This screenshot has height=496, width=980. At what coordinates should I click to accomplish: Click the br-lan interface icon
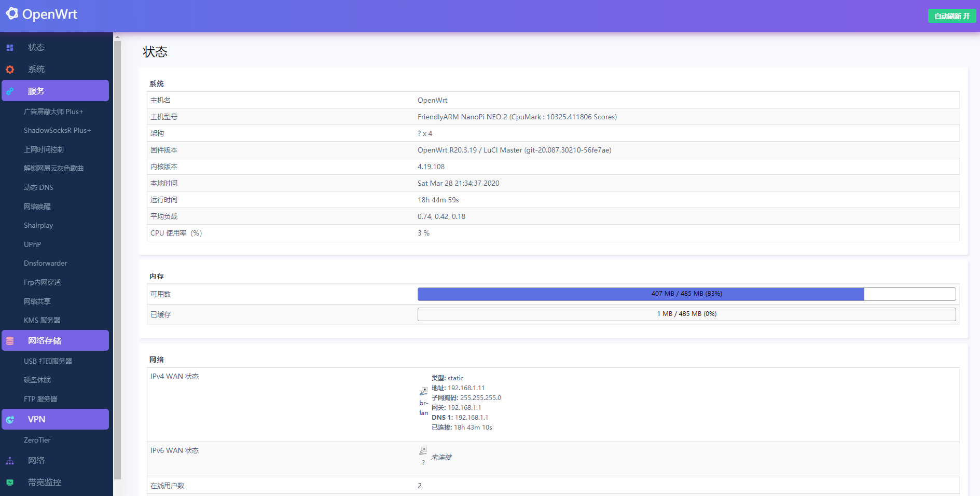[423, 391]
